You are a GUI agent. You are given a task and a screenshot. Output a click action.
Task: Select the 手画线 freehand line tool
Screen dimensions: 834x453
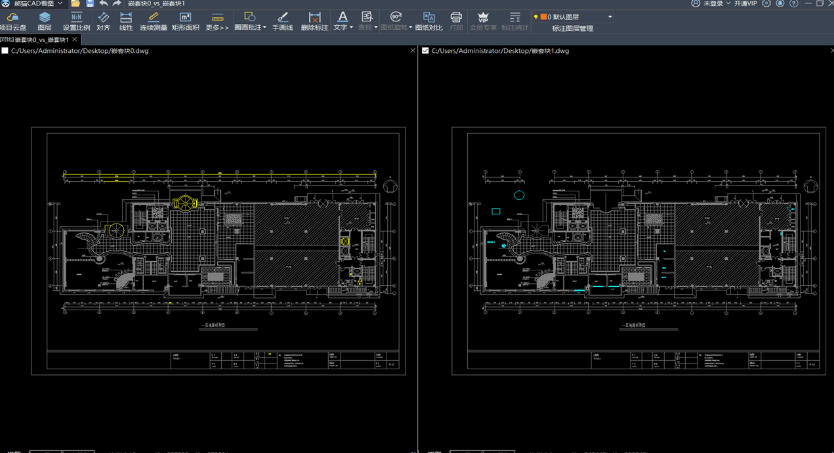[281, 20]
